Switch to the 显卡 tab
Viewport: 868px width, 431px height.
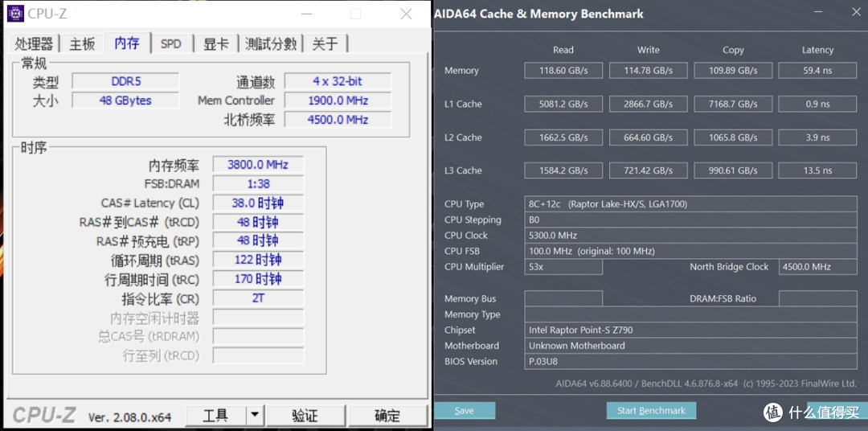(x=216, y=43)
